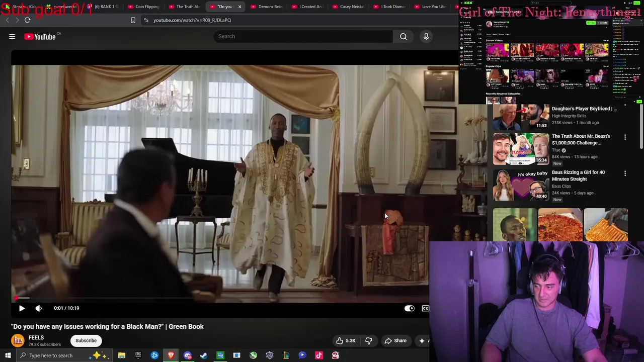Seek using the red video progress bar

coord(220,298)
